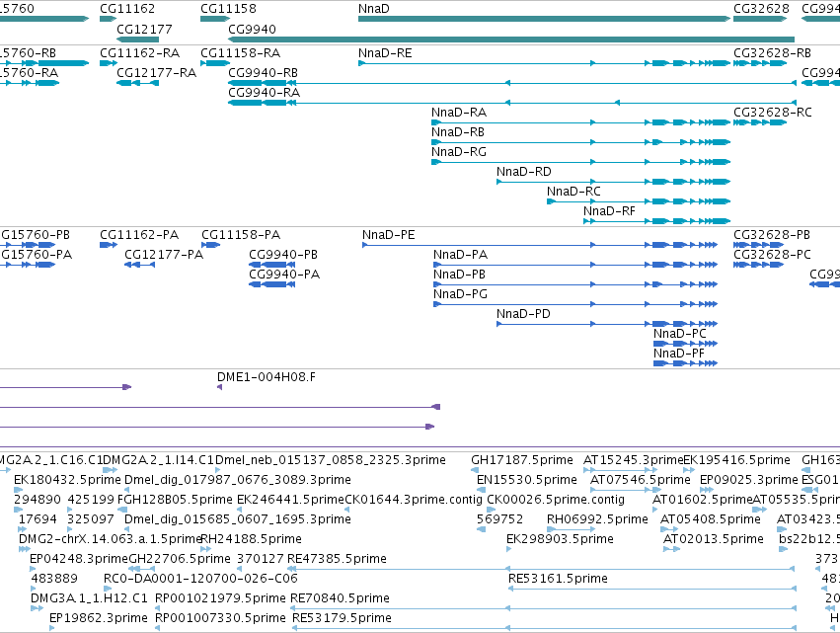Click transcript CG11162-RA
Screen dimensions: 840x633
point(109,63)
